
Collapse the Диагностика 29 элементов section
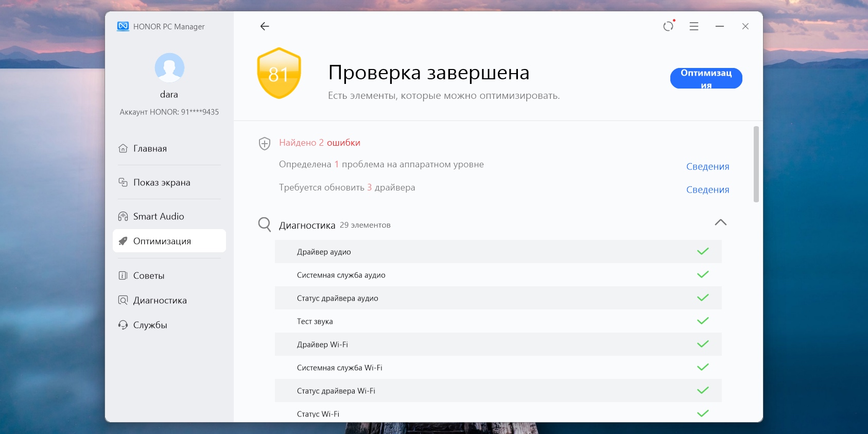coord(721,222)
